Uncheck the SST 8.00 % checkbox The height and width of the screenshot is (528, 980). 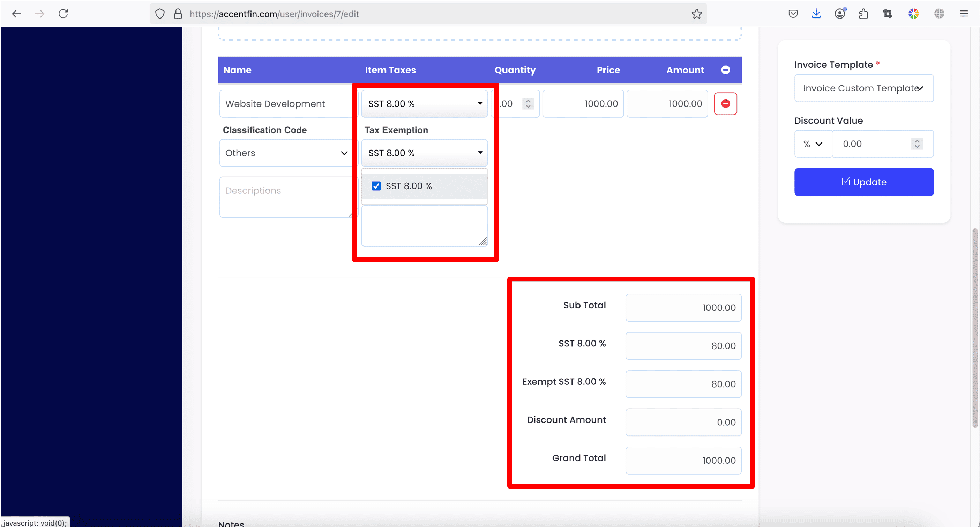(x=376, y=186)
